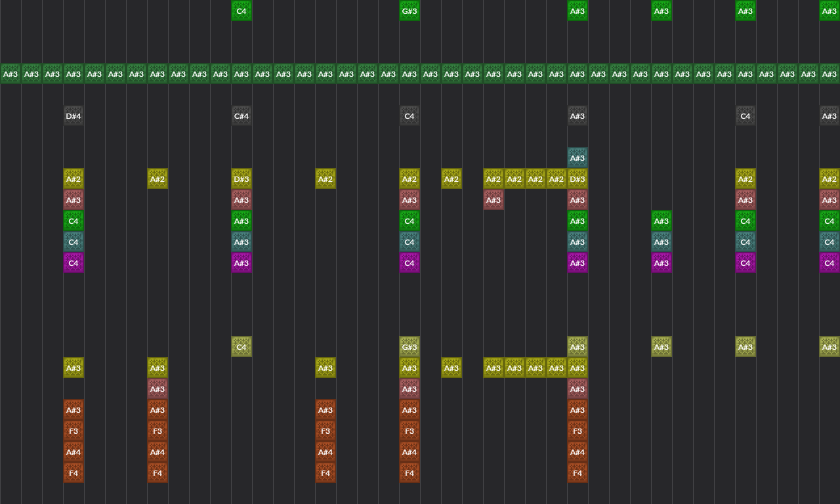Select the rightmost orange F4 note
Image resolution: width=840 pixels, height=504 pixels.
coord(577,473)
